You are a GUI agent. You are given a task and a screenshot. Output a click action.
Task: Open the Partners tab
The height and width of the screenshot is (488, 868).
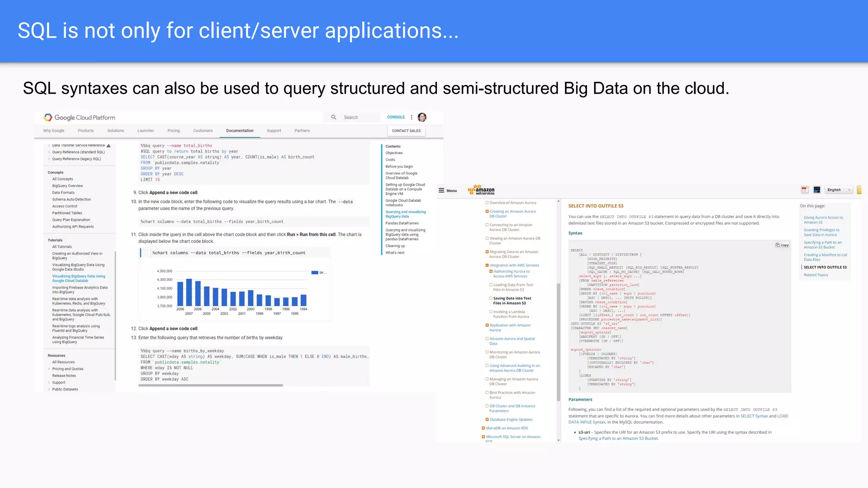click(x=302, y=131)
